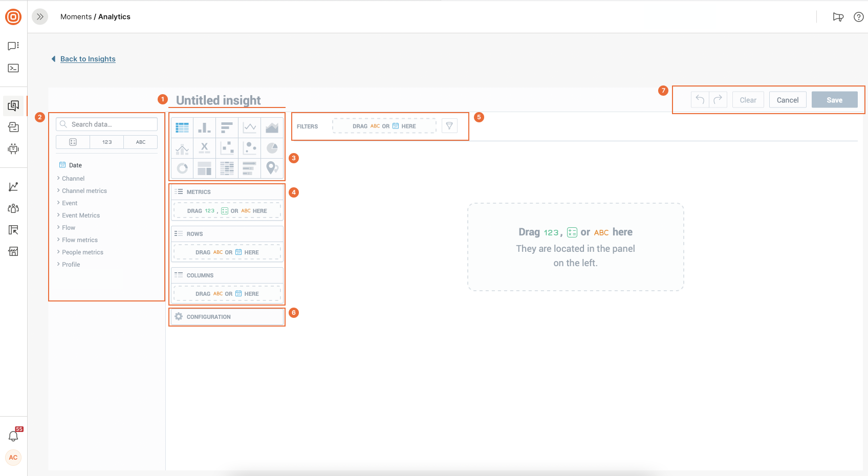Open the filter funnel icon
This screenshot has width=868, height=476.
point(449,126)
